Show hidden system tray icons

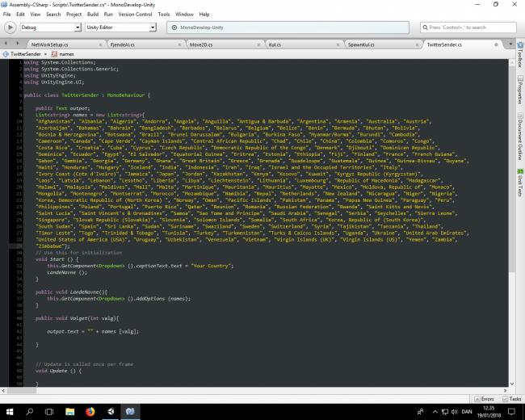[x=435, y=412]
